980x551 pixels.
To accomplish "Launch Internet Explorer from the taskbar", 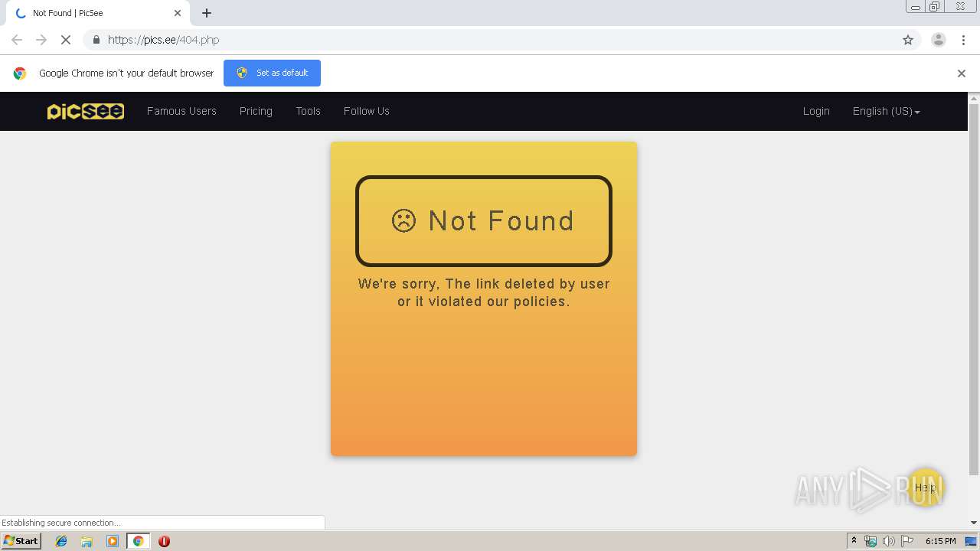I will 61,541.
